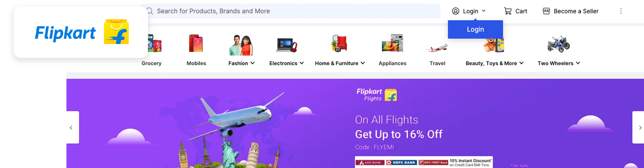This screenshot has height=168, width=644.
Task: Open the Travel airplane category icon
Action: pyautogui.click(x=437, y=48)
